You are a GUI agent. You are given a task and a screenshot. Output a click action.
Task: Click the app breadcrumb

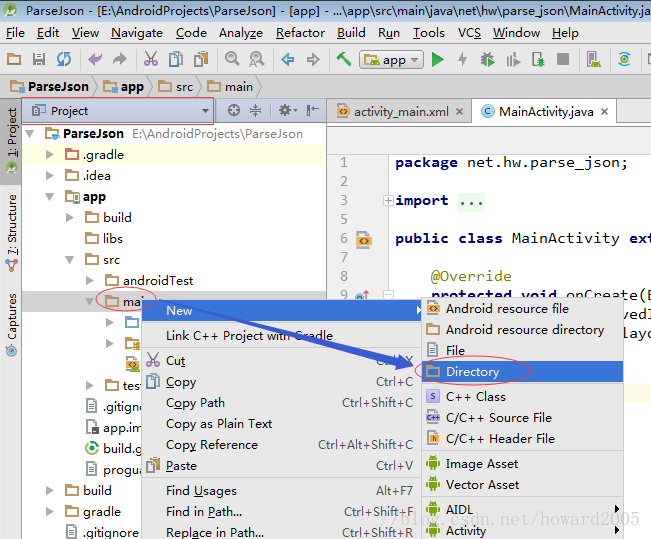pos(124,87)
